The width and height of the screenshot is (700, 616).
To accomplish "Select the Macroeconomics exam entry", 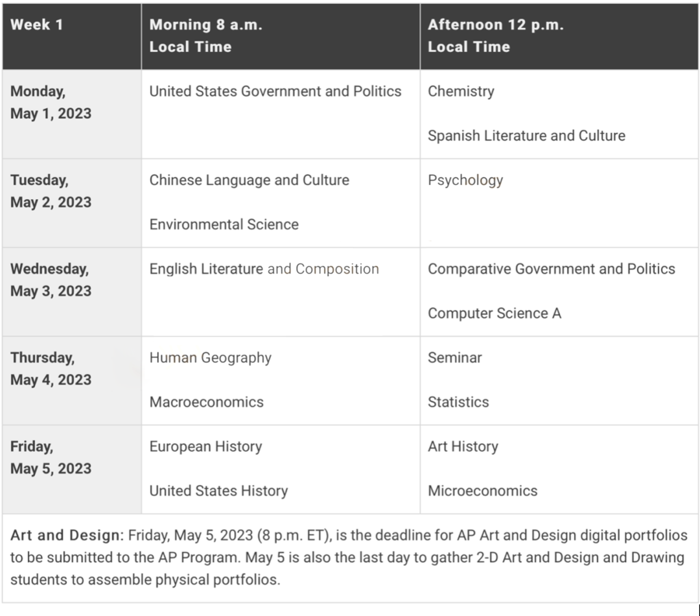I will (x=206, y=402).
